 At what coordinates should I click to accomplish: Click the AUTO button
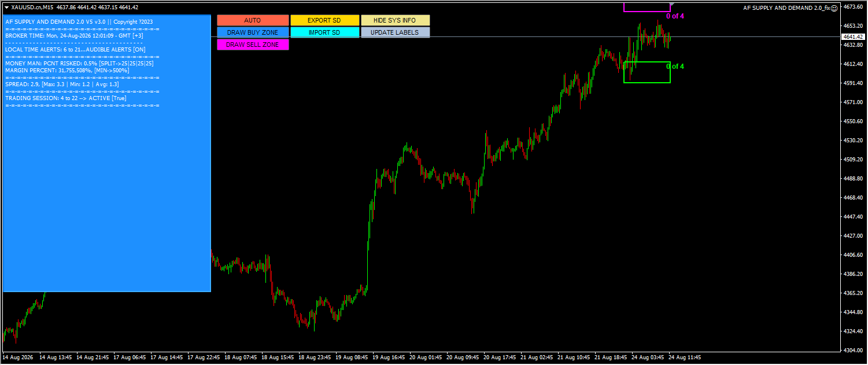point(253,20)
